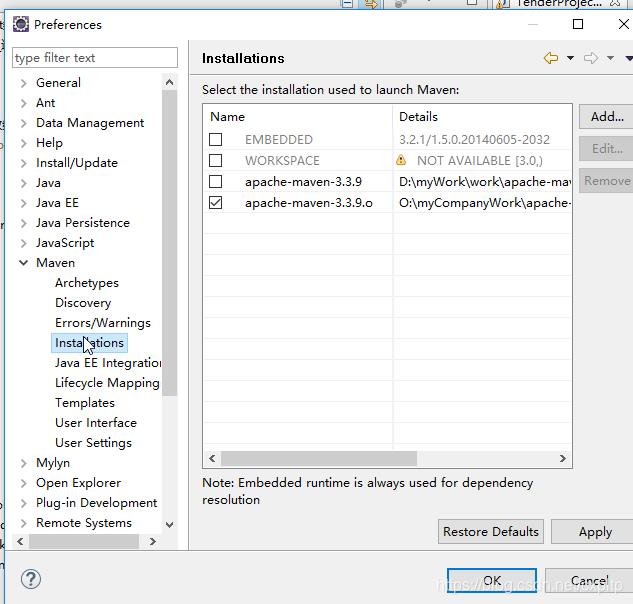Viewport: 633px width, 604px height.
Task: Open User Settings preferences
Action: 93,443
